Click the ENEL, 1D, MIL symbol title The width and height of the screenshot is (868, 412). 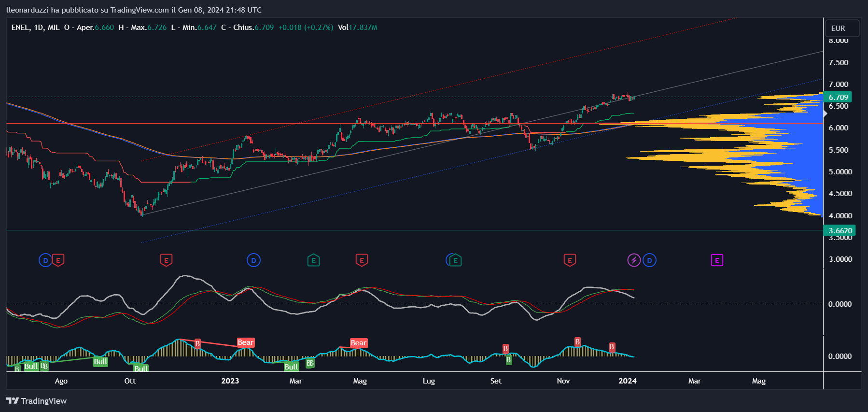[x=35, y=28]
